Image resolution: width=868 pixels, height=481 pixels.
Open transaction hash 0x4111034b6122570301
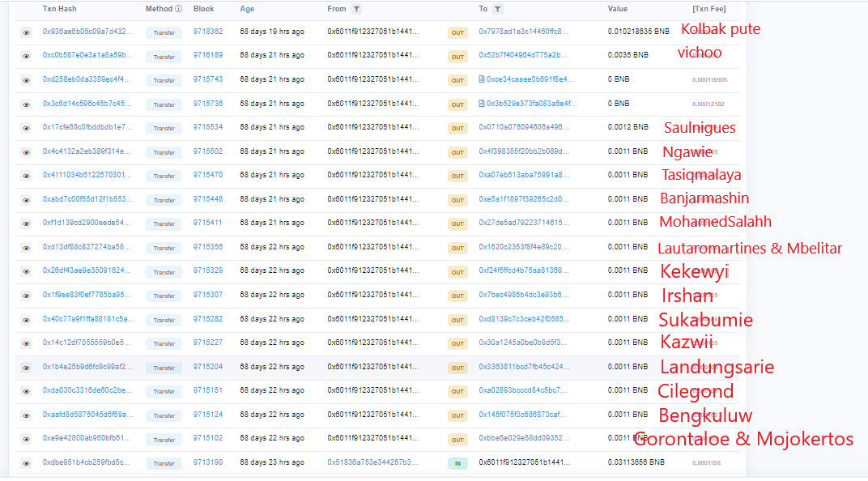87,175
